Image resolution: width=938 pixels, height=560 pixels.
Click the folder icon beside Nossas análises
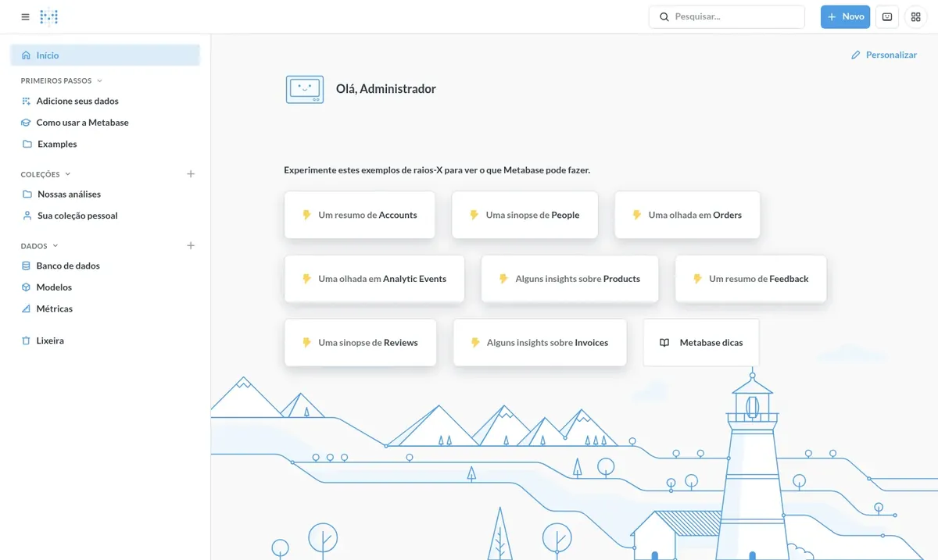pos(27,194)
